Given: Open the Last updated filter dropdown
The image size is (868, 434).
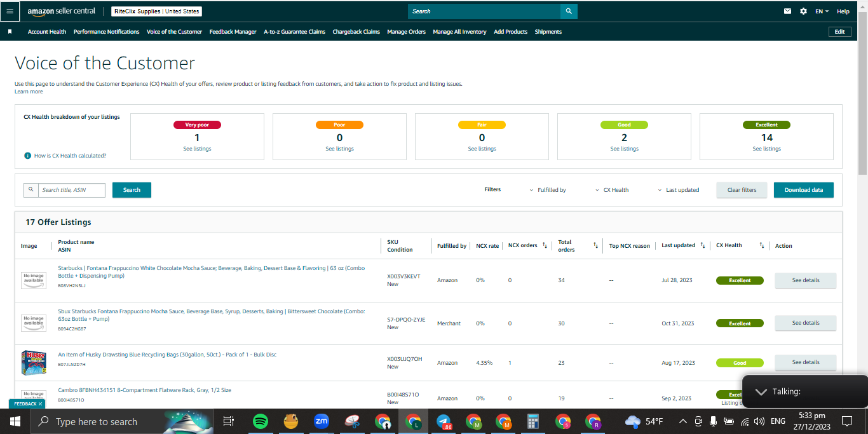Looking at the screenshot, I should click(678, 190).
